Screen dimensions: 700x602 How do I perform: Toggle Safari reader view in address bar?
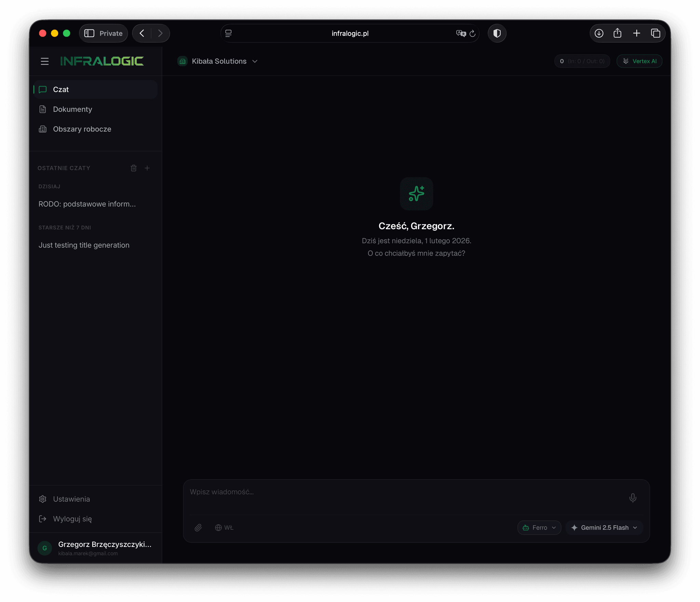(228, 33)
